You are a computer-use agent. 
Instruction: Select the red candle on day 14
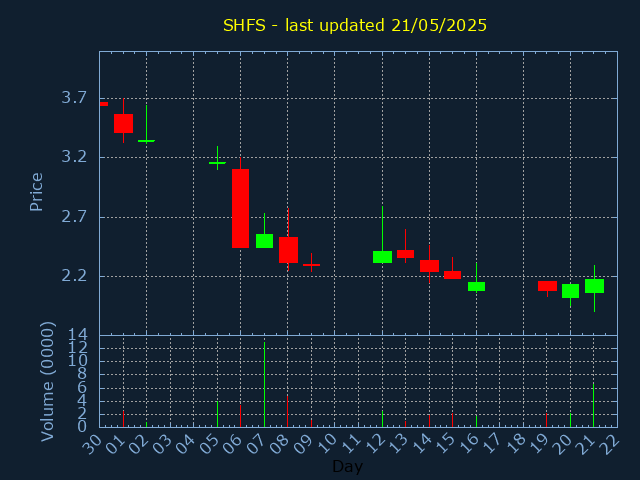pos(429,266)
